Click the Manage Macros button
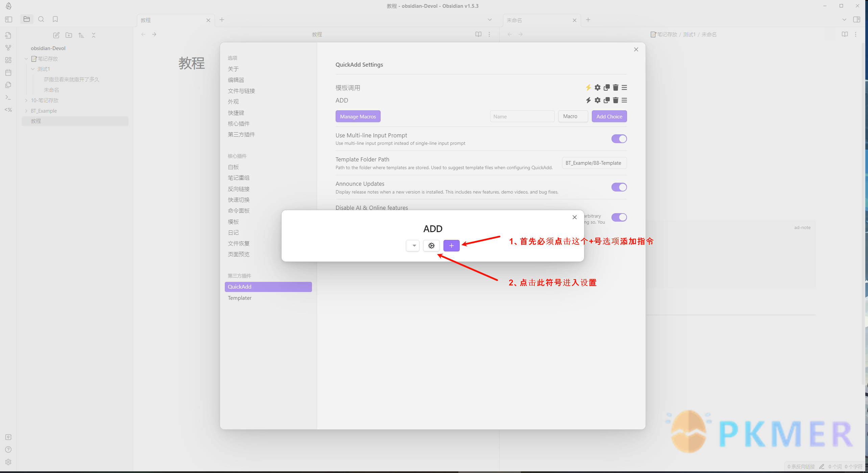The width and height of the screenshot is (868, 473). click(x=358, y=116)
